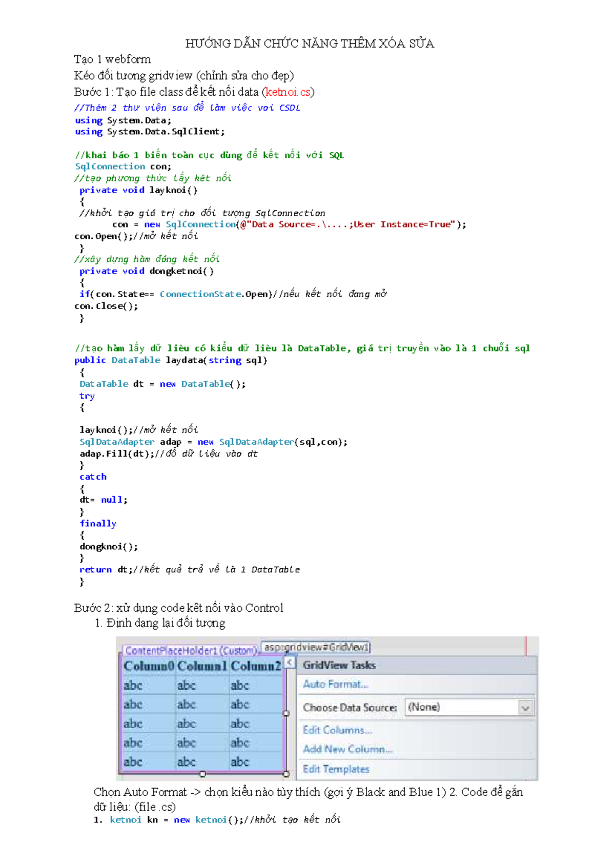
Task: Click Edit Columns in GridView Tasks
Action: (337, 730)
